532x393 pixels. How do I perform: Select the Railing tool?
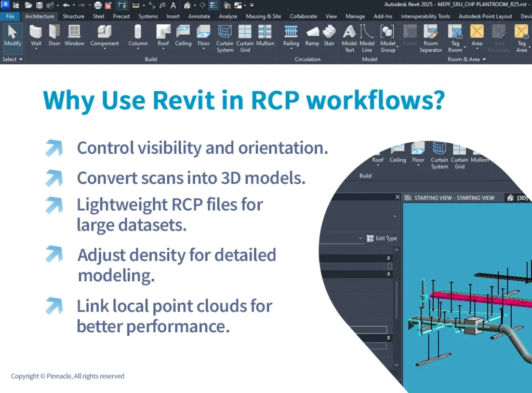tap(291, 36)
